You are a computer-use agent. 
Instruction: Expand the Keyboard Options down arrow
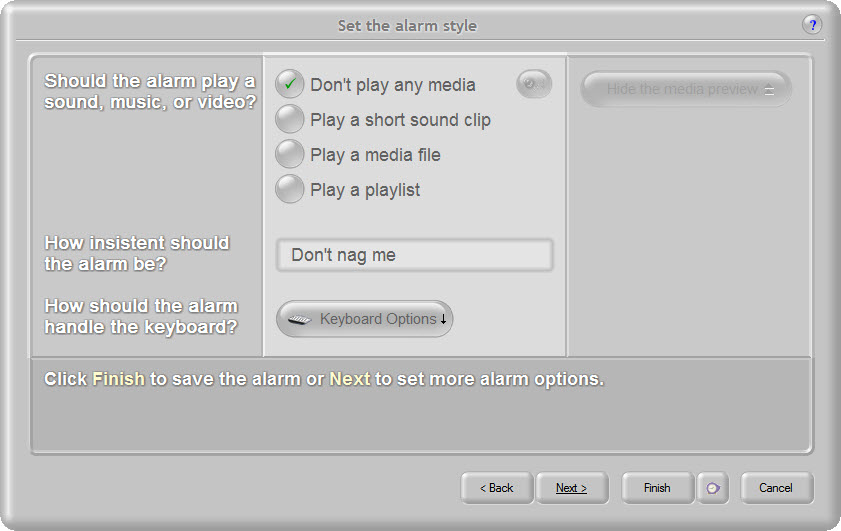444,320
